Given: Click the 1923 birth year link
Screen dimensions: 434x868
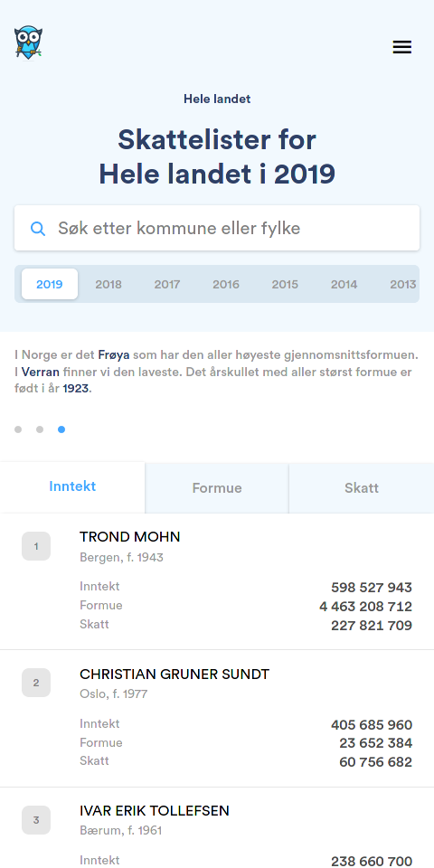Looking at the screenshot, I should coord(76,388).
